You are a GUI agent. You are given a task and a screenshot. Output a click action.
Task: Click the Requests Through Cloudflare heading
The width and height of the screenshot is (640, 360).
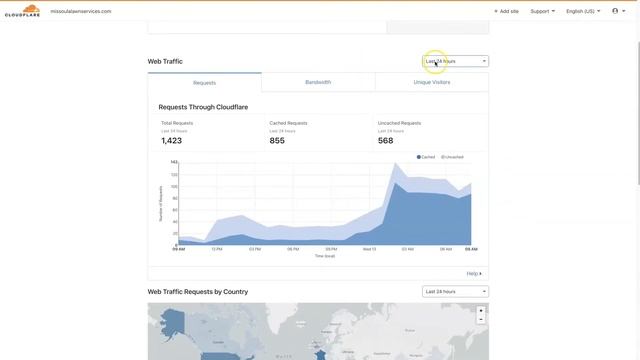pyautogui.click(x=203, y=107)
